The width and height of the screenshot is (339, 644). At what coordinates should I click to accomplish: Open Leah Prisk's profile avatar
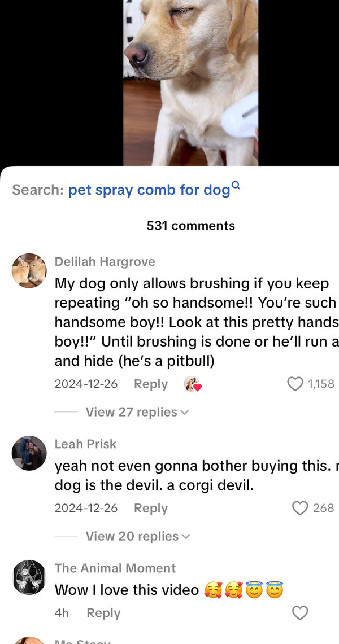(29, 453)
